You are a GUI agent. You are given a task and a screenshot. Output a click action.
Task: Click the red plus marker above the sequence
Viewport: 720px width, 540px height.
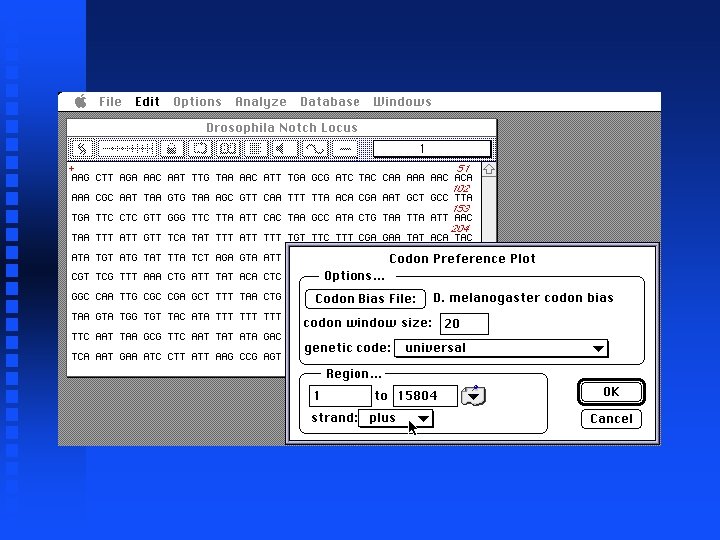(72, 169)
